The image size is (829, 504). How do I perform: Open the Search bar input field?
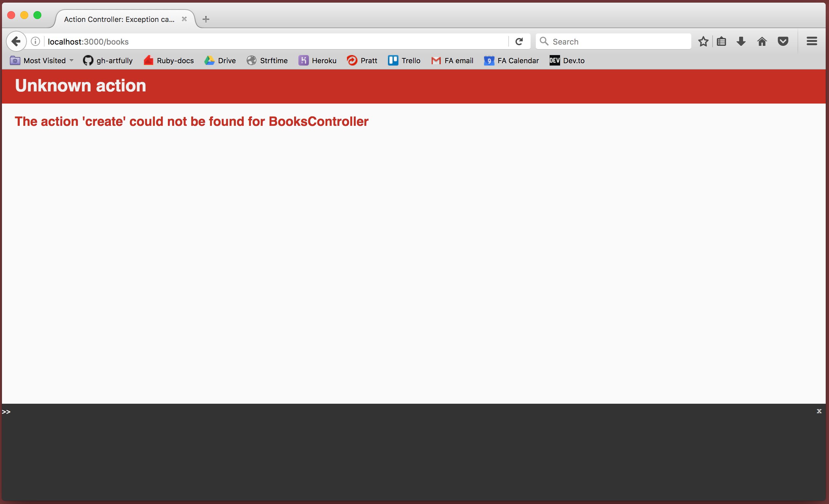(613, 41)
